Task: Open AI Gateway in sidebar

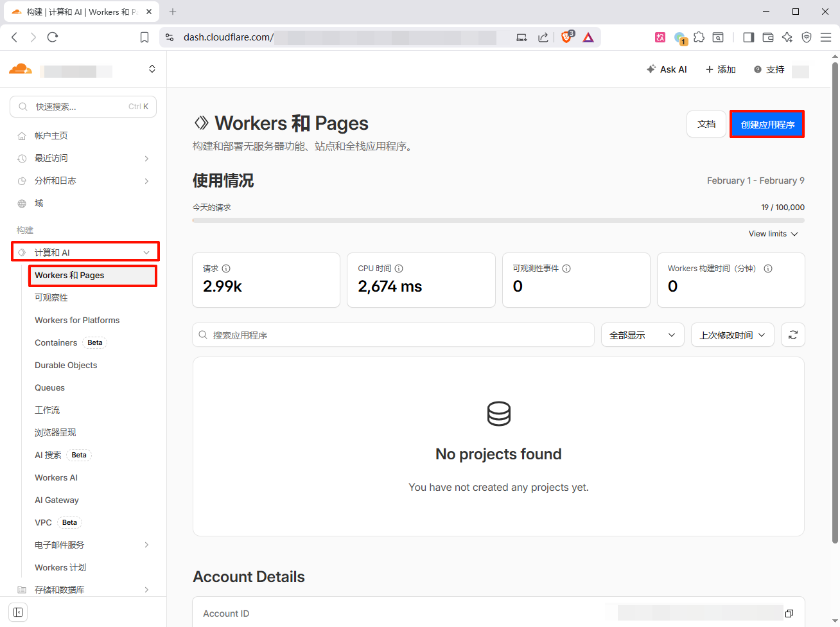Action: click(x=57, y=500)
